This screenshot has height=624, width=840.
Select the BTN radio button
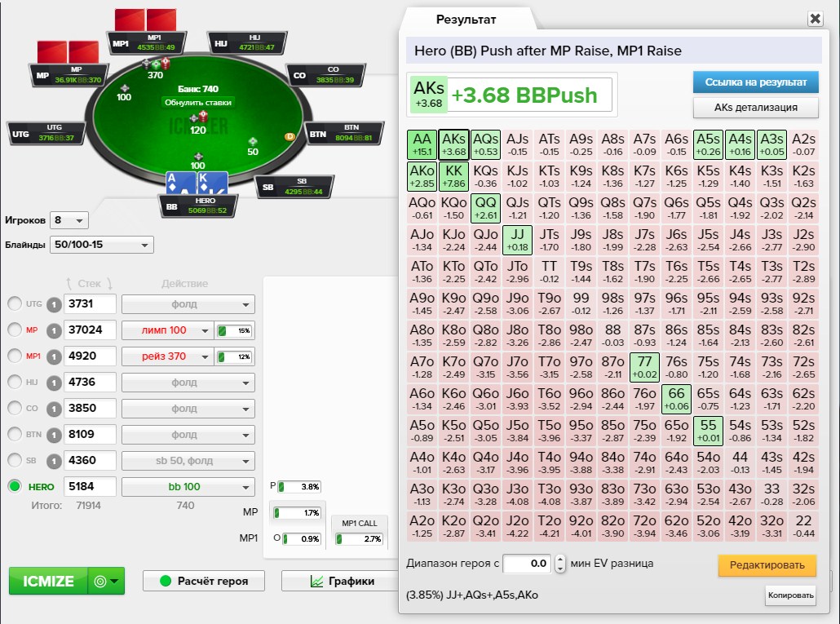click(x=15, y=434)
